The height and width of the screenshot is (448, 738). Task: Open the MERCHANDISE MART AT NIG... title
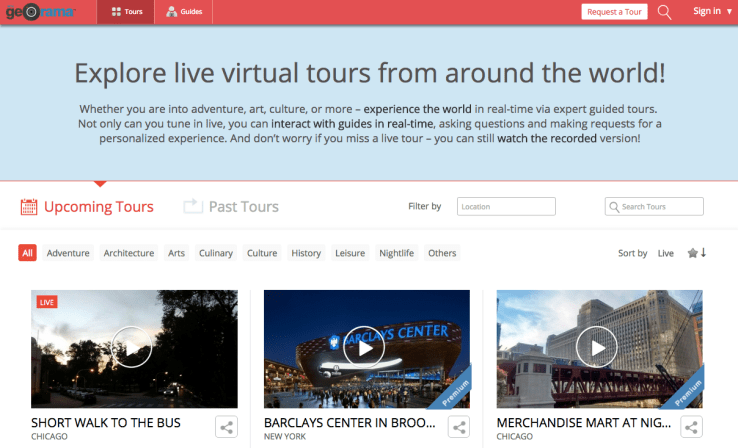coord(584,423)
